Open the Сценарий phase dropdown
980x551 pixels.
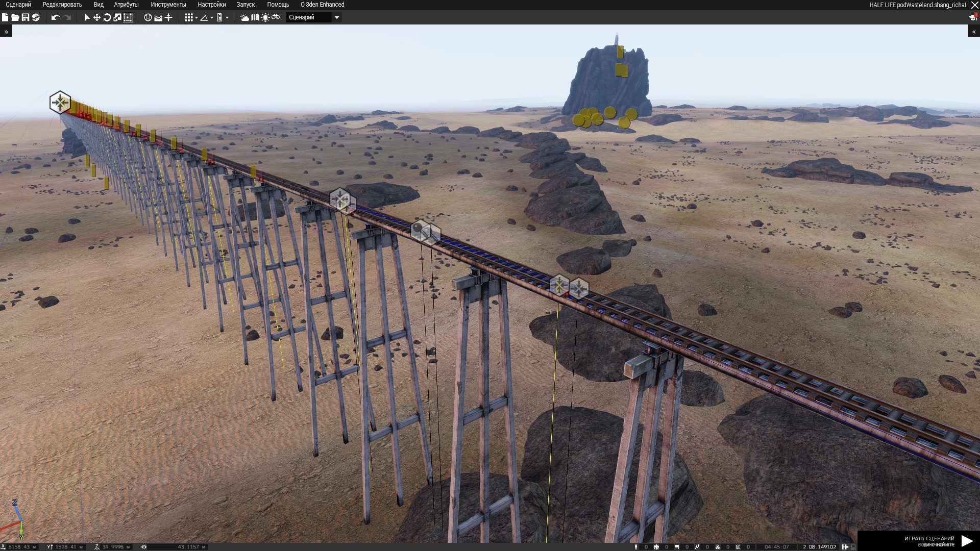[313, 17]
